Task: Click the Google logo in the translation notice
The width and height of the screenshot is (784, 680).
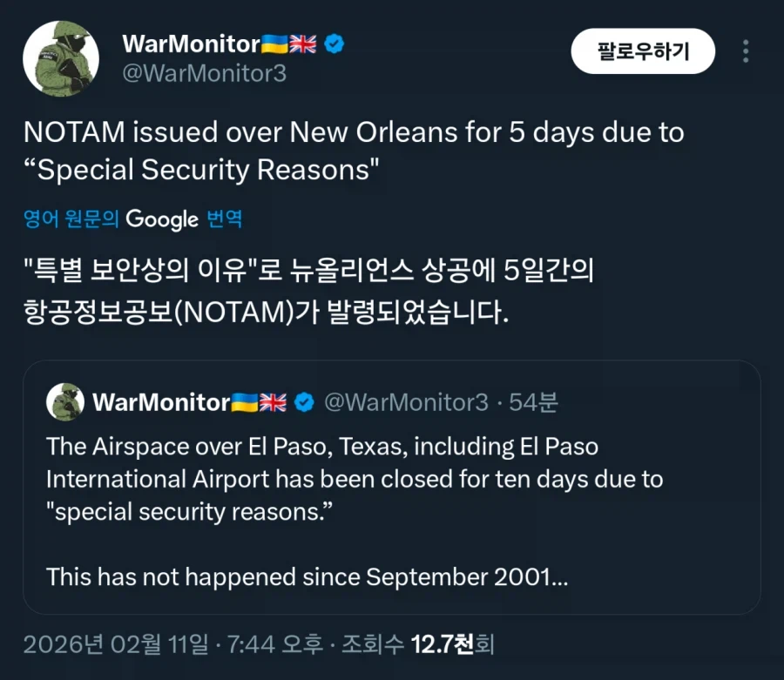Action: coord(162,220)
